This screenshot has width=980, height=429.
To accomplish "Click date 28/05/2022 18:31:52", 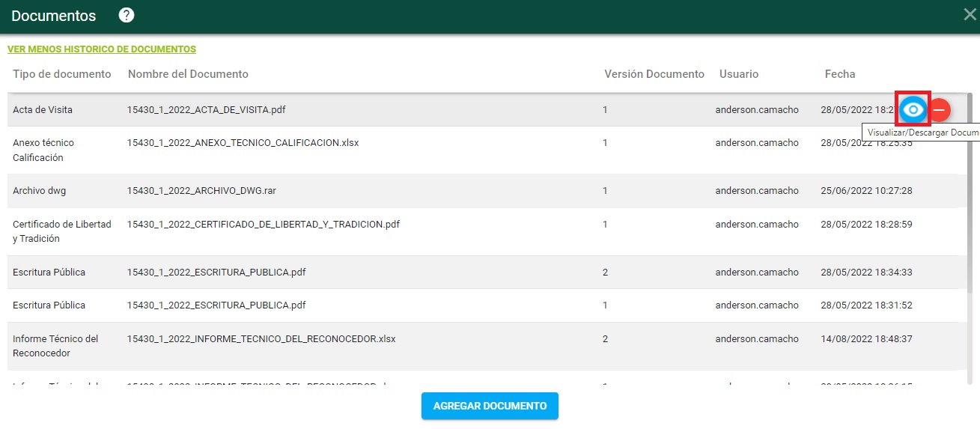I will [x=866, y=305].
